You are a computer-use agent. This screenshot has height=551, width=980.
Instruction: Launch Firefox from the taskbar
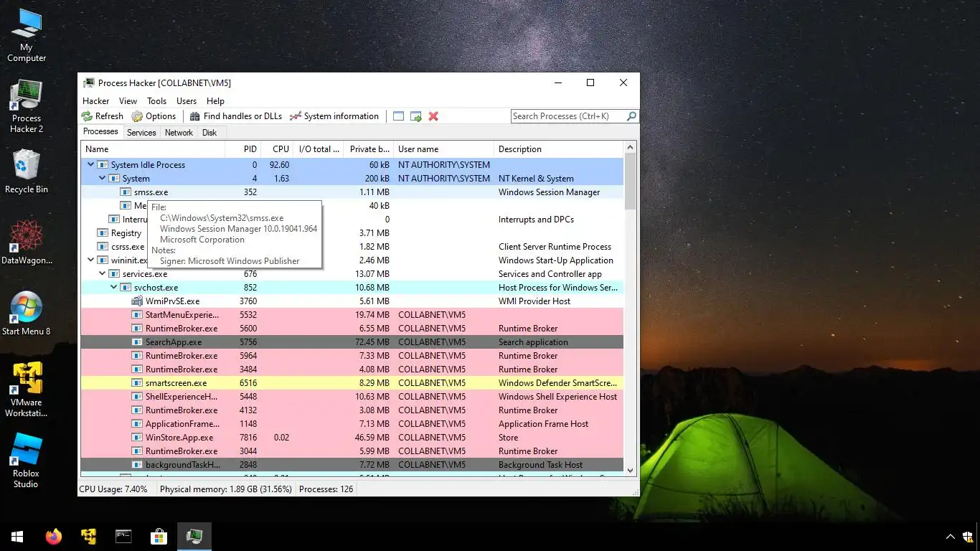[x=53, y=536]
